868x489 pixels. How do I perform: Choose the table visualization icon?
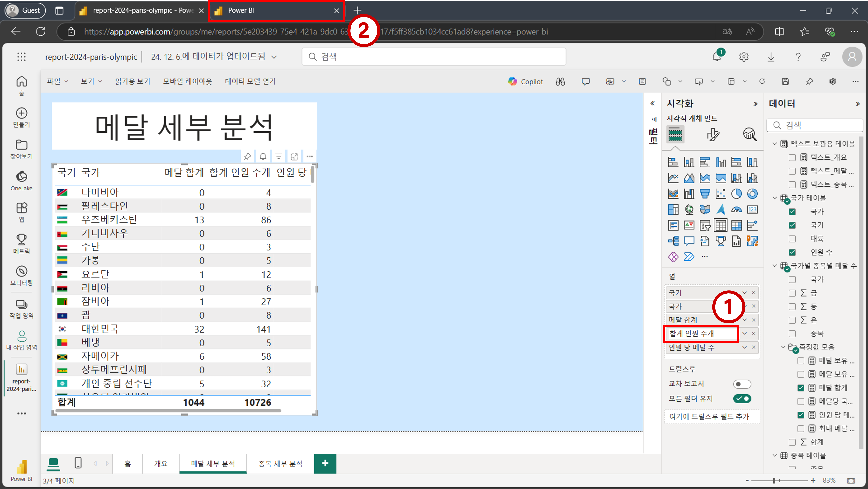(720, 225)
